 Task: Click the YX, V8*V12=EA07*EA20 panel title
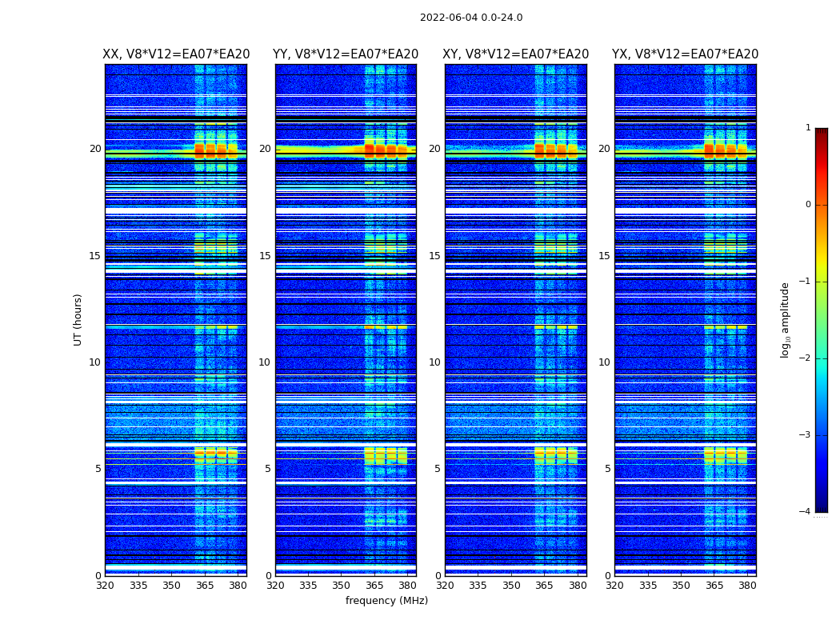tap(685, 54)
